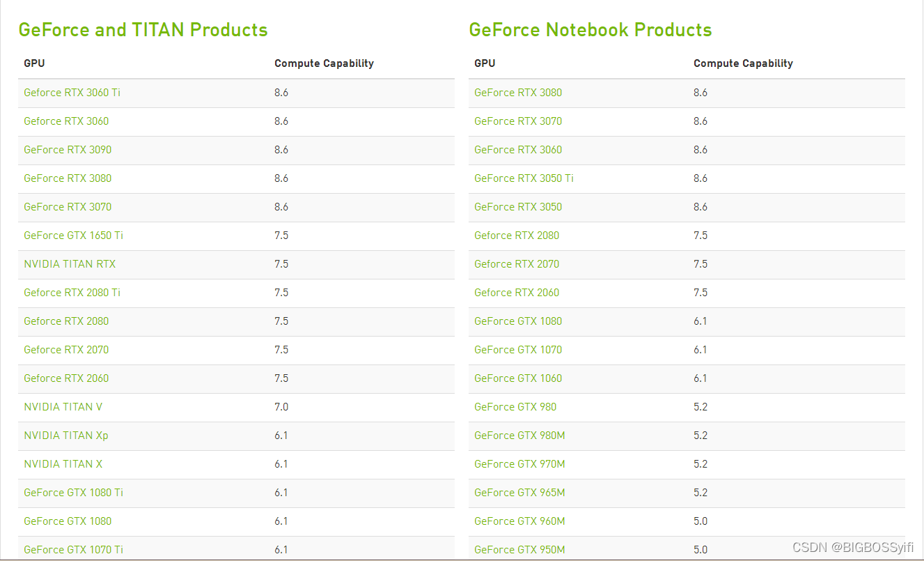Open Geforce RTX 2060 in the GeForce and TITAN table

(66, 378)
